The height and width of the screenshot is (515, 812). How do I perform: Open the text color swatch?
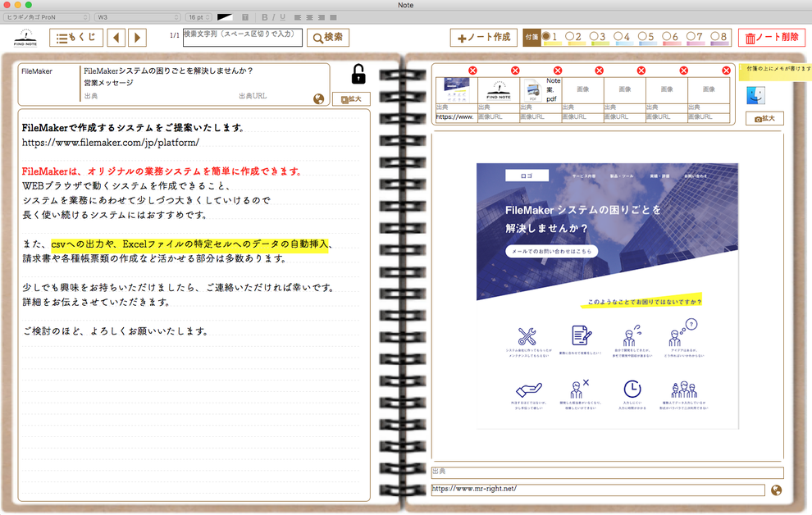(225, 17)
